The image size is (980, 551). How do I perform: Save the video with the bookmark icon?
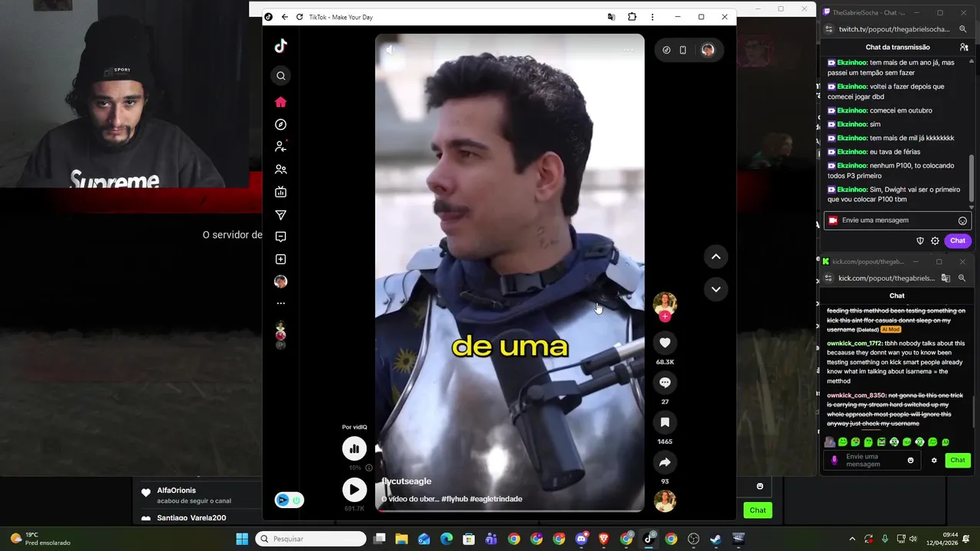(665, 422)
